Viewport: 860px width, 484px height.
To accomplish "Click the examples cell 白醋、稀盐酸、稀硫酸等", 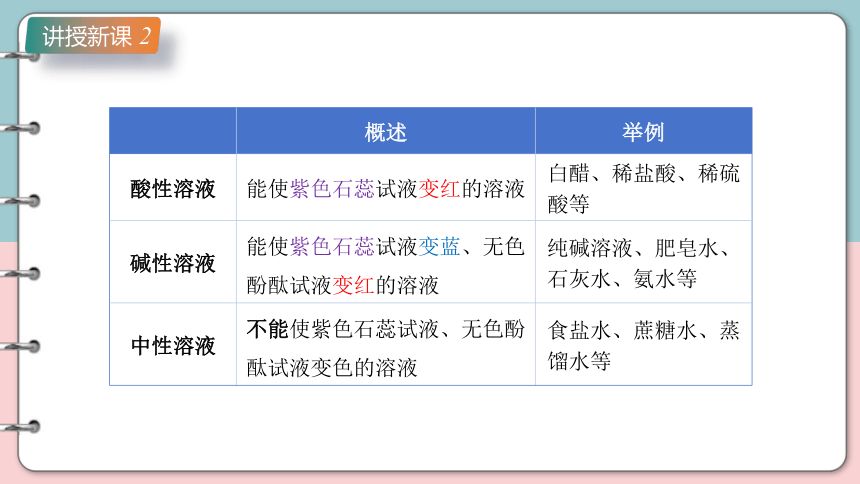I will pyautogui.click(x=643, y=188).
